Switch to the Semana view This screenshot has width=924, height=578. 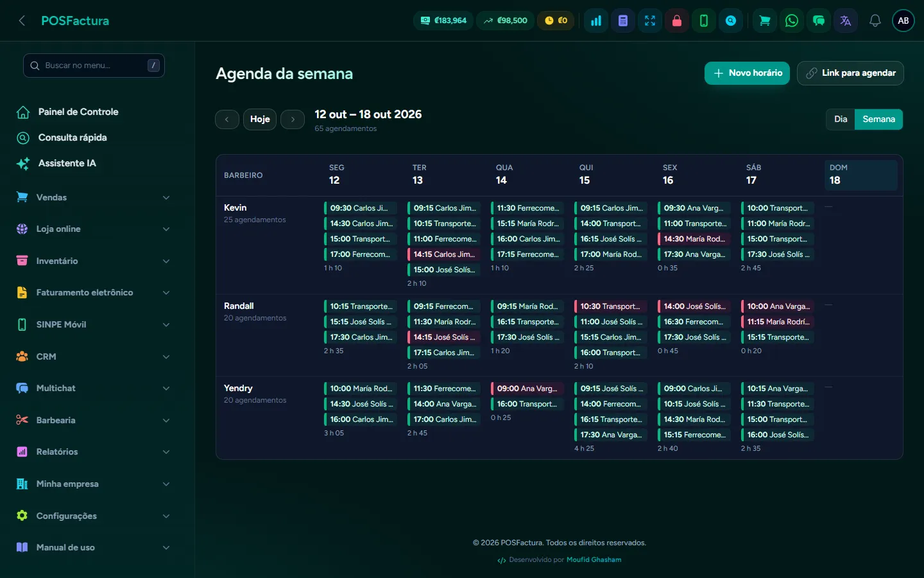[878, 119]
